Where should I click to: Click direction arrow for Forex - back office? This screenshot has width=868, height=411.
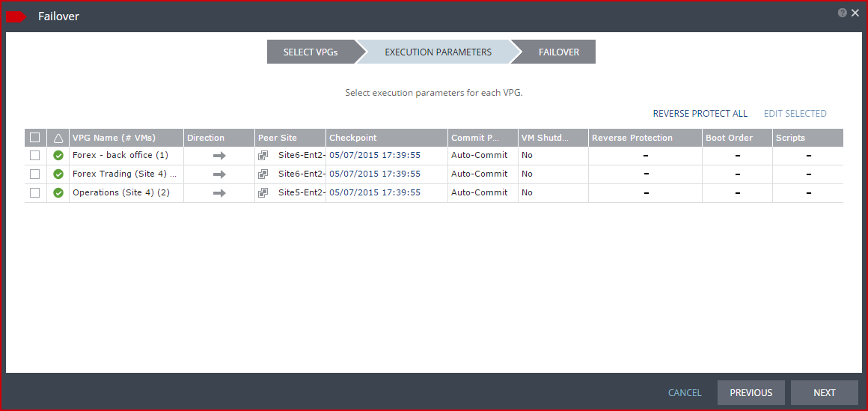click(x=220, y=156)
